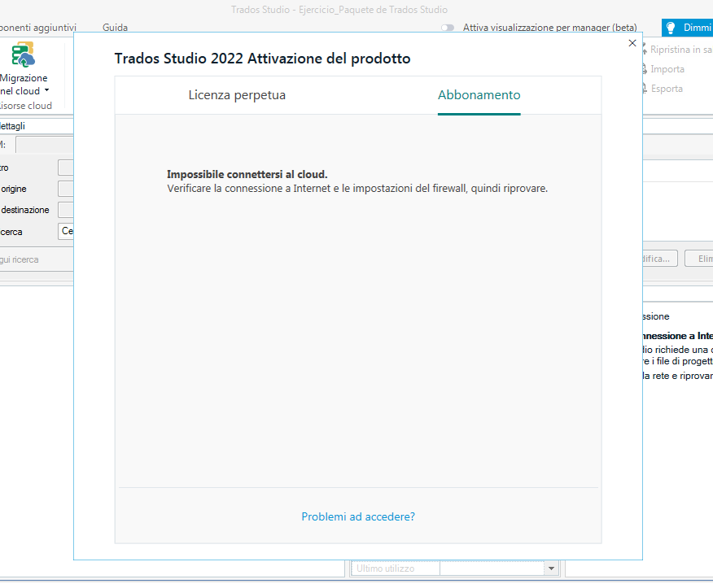Click the Risorse cloud group label

coord(28,106)
